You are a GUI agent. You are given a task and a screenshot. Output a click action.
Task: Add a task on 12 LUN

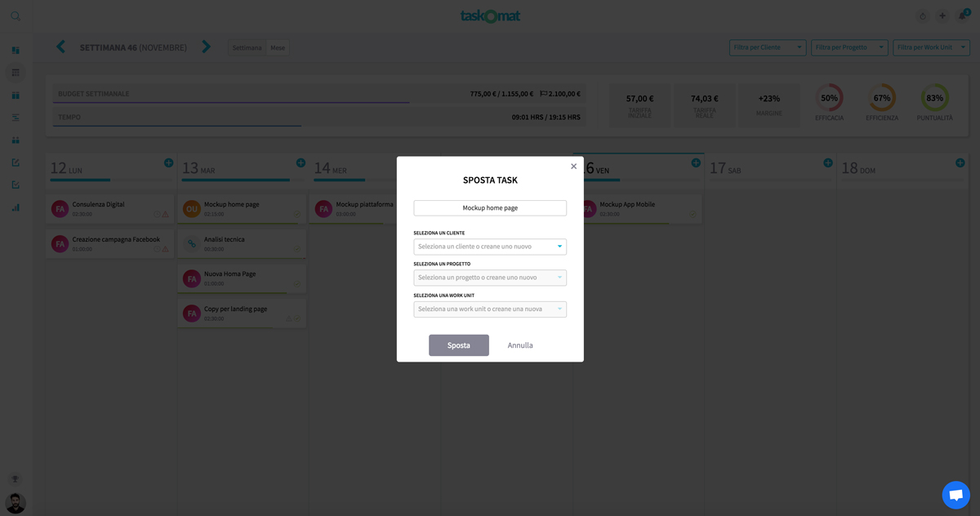[x=169, y=163]
